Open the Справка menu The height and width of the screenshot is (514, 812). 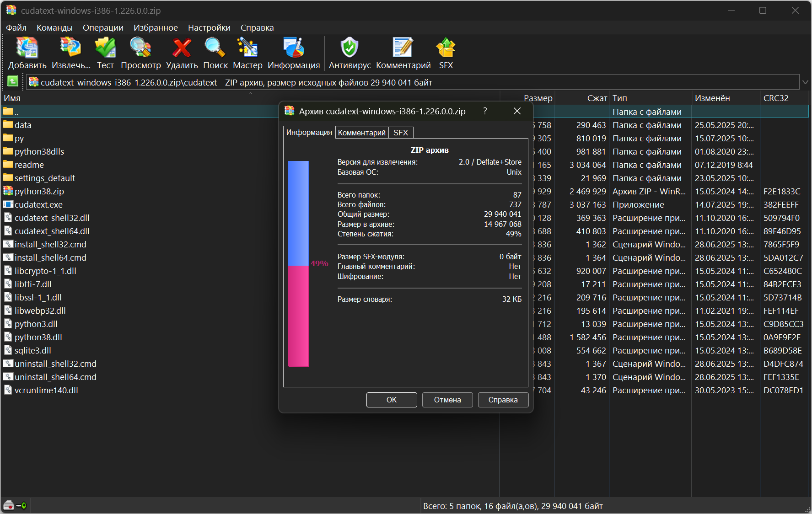(257, 27)
